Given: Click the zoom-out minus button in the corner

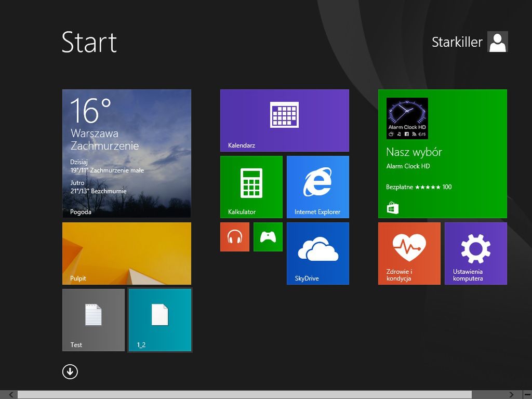Looking at the screenshot, I should point(527,395).
